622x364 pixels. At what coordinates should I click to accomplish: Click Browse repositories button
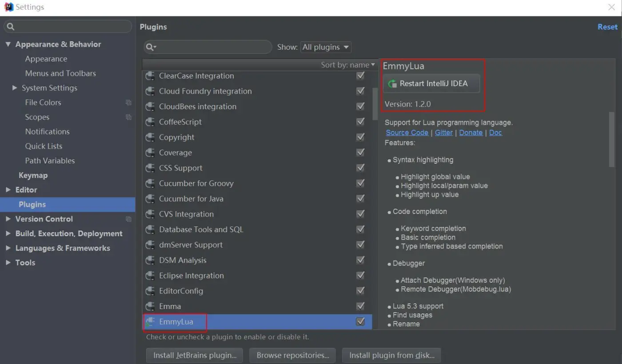click(293, 355)
